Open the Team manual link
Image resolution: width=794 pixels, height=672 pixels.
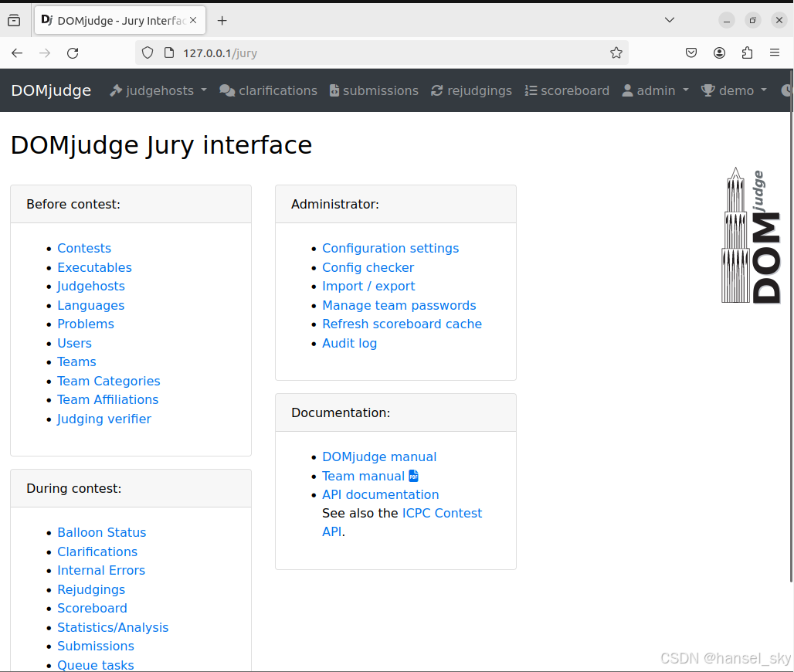(x=364, y=476)
